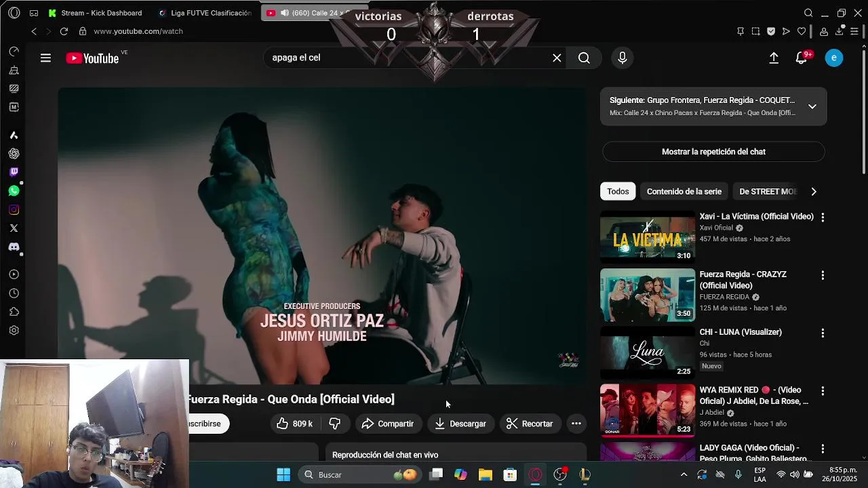Clear the YouTube search box text

557,58
